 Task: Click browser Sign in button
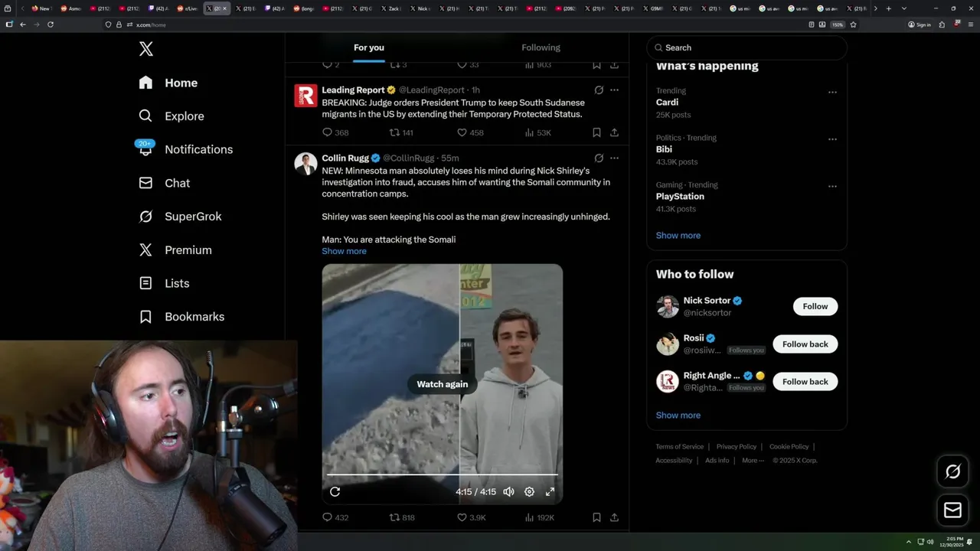(x=920, y=24)
